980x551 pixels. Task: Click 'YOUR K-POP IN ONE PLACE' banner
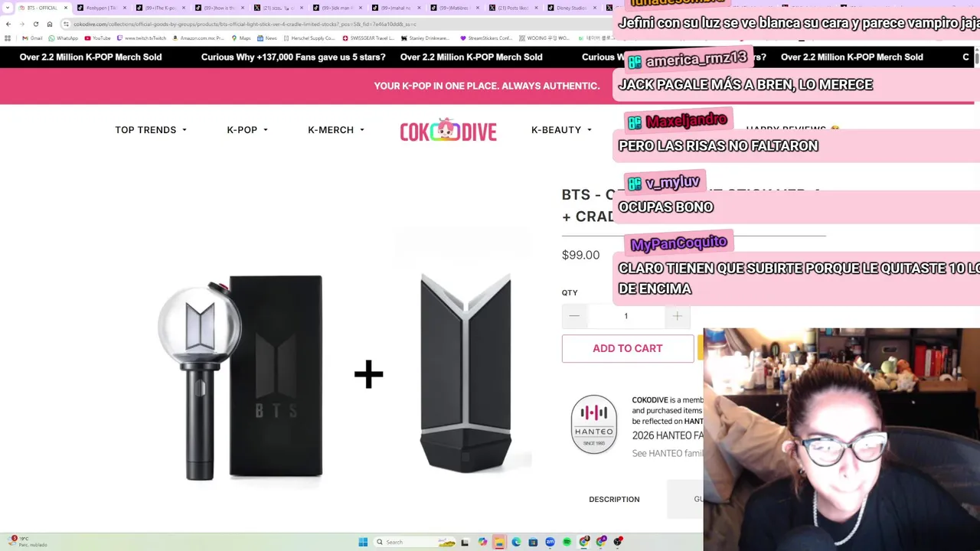tap(487, 86)
